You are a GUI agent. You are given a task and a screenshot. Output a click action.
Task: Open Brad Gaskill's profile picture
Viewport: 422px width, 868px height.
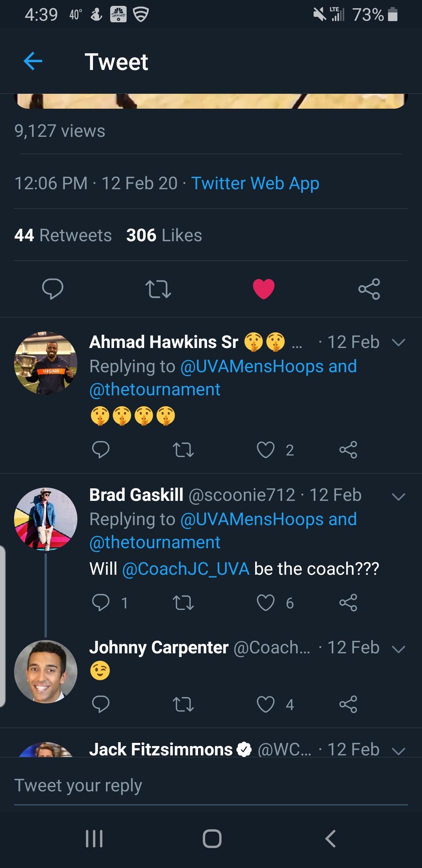coord(46,519)
